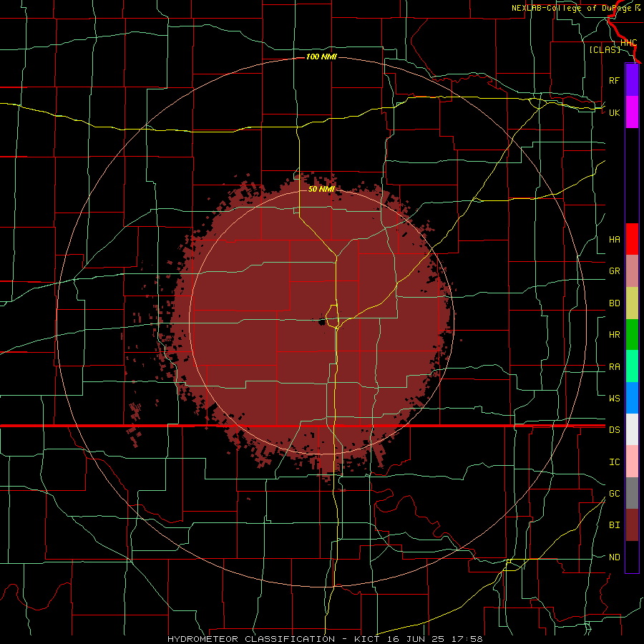644x644 pixels.
Task: Click the RF purple legend swatch
Action: point(632,80)
